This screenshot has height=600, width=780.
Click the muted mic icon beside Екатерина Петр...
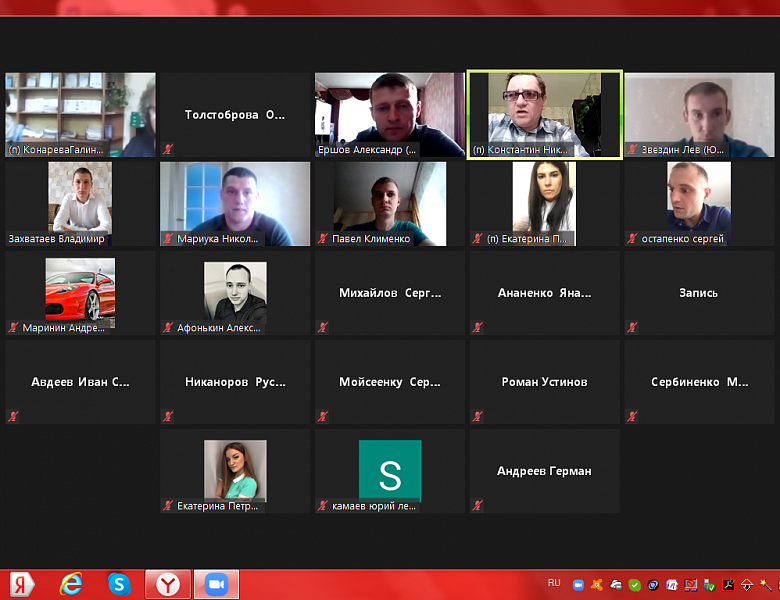[168, 505]
